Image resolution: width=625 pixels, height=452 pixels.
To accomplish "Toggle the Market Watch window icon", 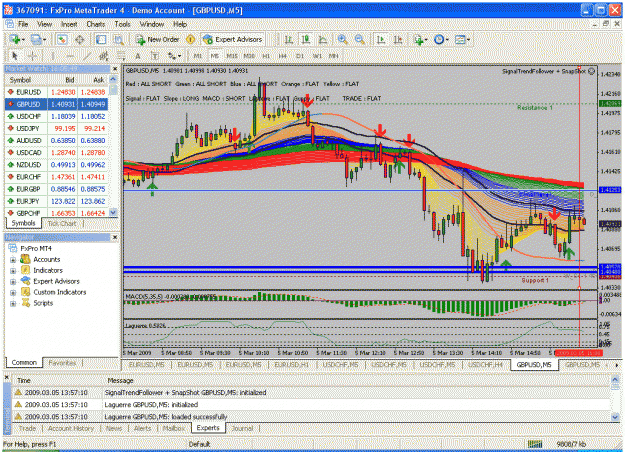I will coord(62,39).
